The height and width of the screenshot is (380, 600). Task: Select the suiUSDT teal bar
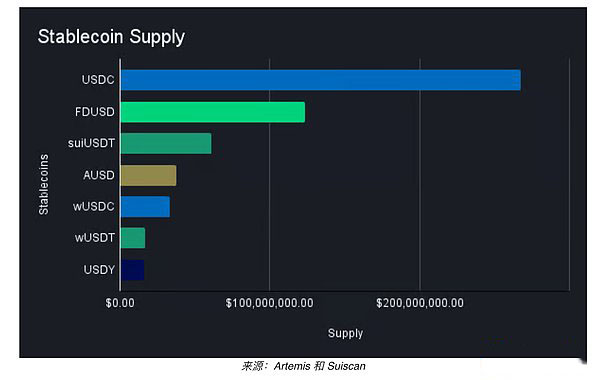166,144
